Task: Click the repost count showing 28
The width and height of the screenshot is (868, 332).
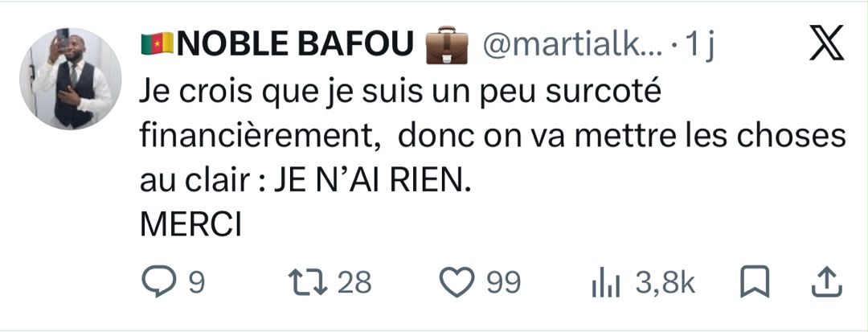Action: [x=354, y=283]
